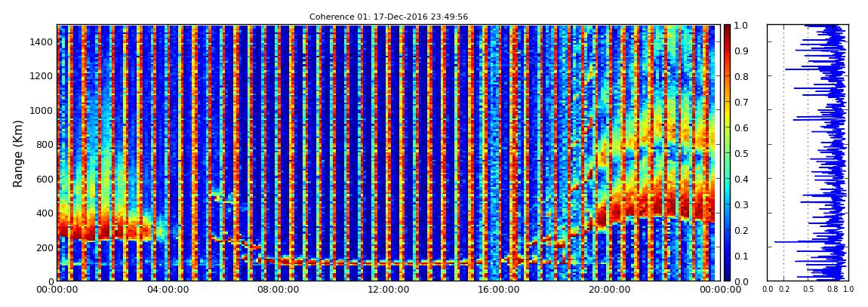This screenshot has width=868, height=307.
Task: Click the plot title 'Coherence 01: 17-Dec-2016 23:49:56'
Action: click(x=389, y=17)
